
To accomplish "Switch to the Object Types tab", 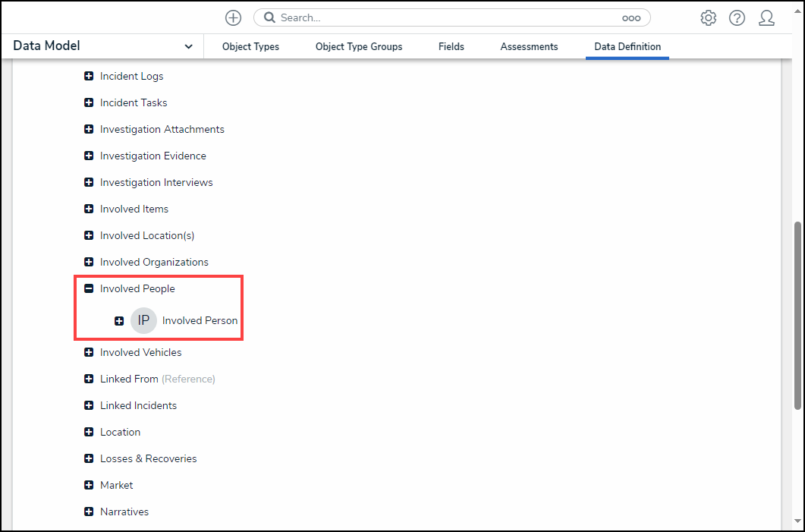I will pos(250,46).
